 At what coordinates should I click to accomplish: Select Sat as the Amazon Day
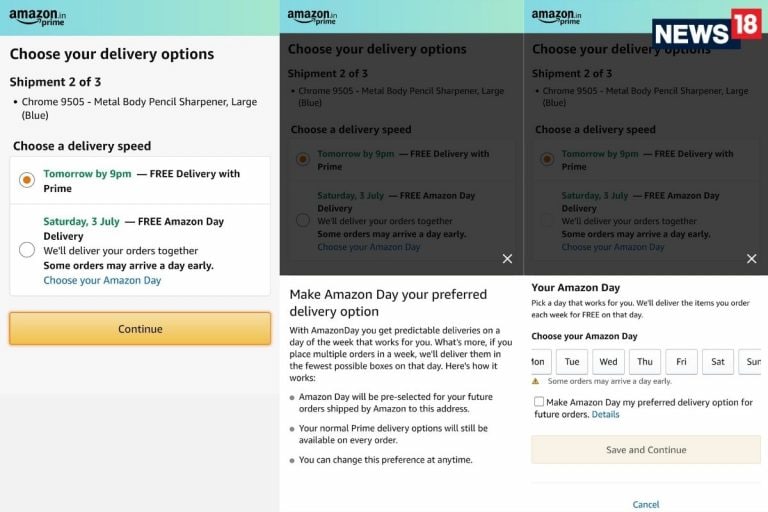click(x=717, y=361)
